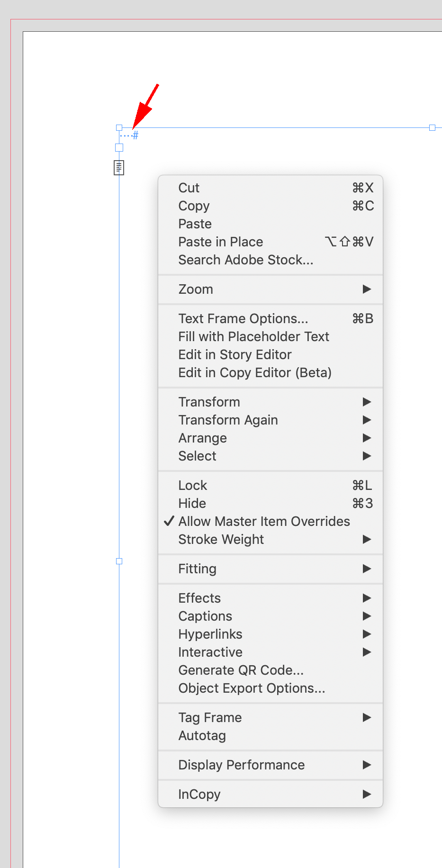
Task: Open Object Export Options
Action: coord(252,688)
